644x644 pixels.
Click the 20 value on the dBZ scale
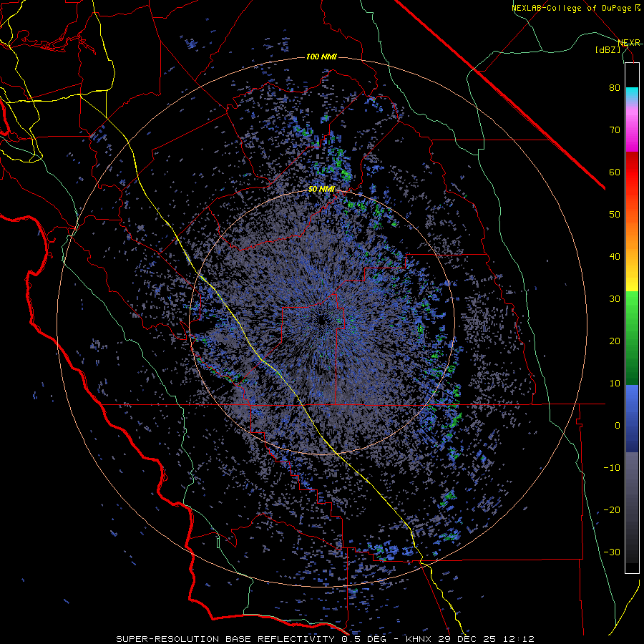point(615,342)
